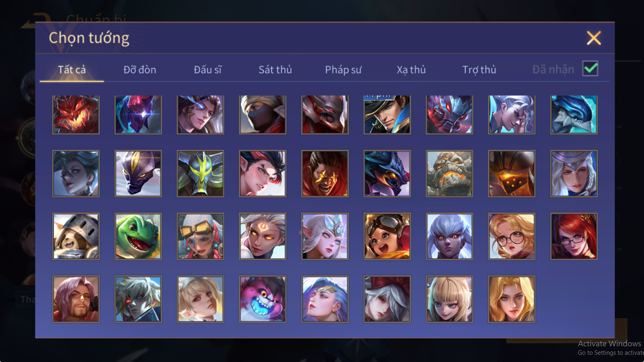Image resolution: width=644 pixels, height=362 pixels.
Task: Choose the green frog monster hero
Action: tap(138, 236)
